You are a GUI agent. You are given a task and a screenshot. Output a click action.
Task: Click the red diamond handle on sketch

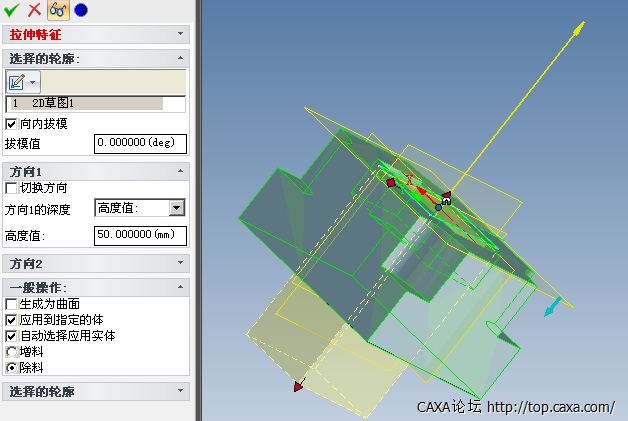pos(392,183)
